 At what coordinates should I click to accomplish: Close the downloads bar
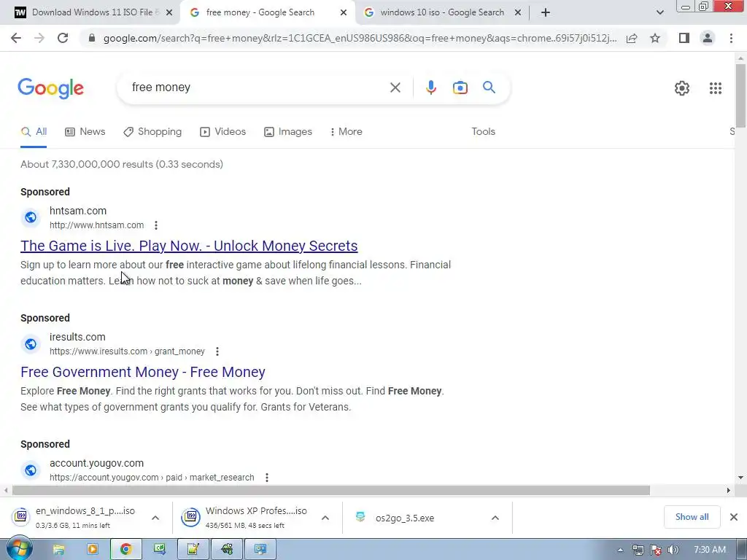coord(734,517)
